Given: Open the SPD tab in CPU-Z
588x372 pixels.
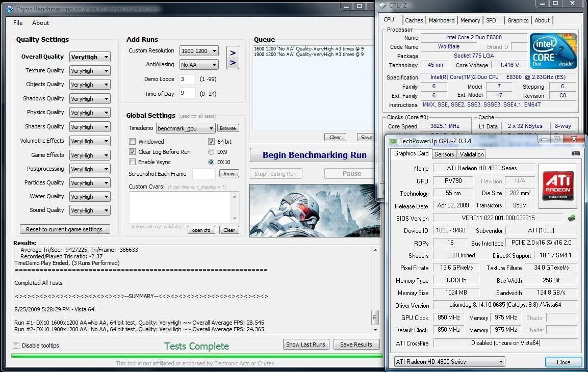Looking at the screenshot, I should (491, 20).
